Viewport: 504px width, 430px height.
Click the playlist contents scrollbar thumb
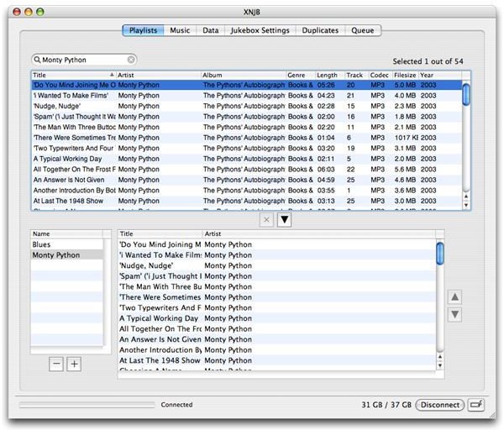coord(440,254)
